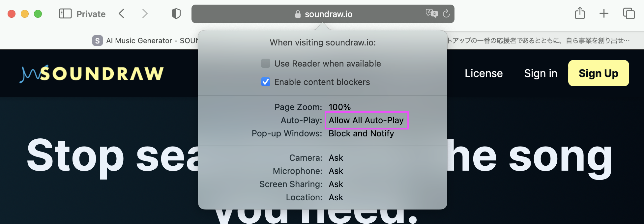Select the Japanese-titled browser tab
644x224 pixels.
click(x=538, y=41)
